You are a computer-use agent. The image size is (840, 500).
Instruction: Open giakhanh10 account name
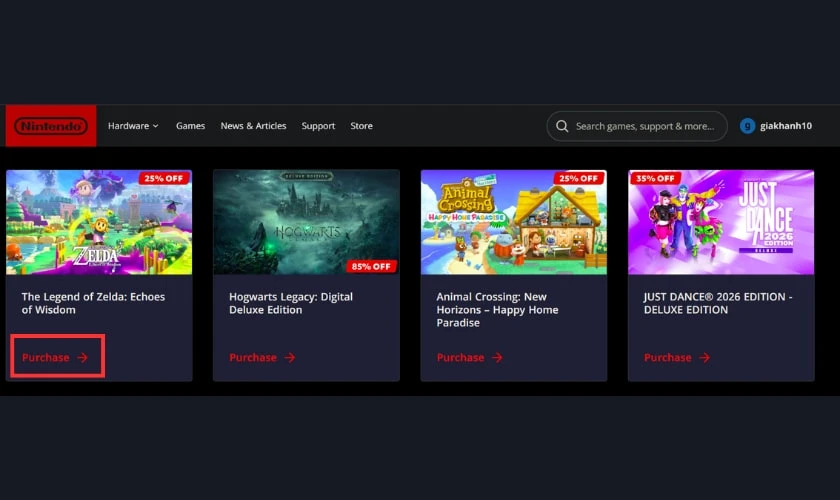pyautogui.click(x=786, y=126)
